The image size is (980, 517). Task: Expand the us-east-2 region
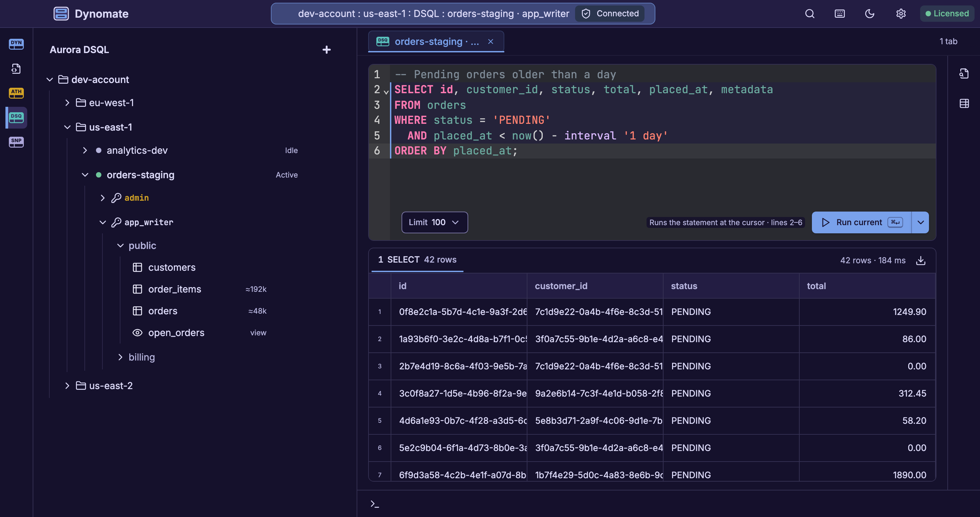click(x=67, y=386)
